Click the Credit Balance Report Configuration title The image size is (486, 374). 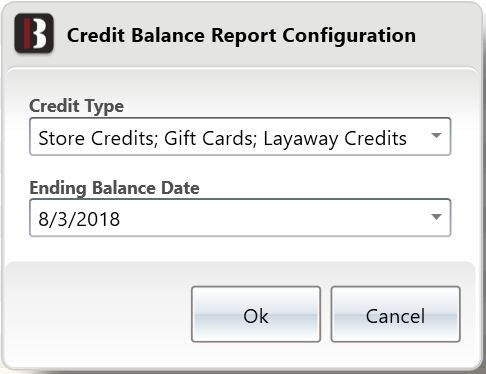pyautogui.click(x=241, y=36)
